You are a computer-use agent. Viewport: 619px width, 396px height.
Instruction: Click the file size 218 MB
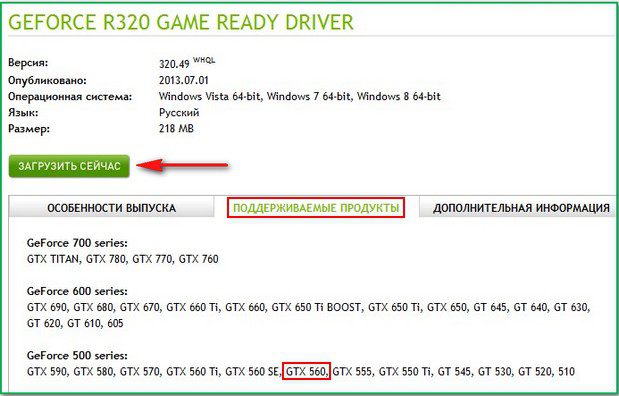click(x=176, y=128)
